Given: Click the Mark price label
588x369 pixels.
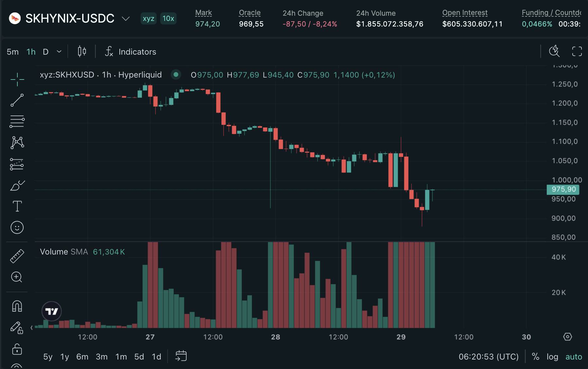Looking at the screenshot, I should pyautogui.click(x=203, y=13).
